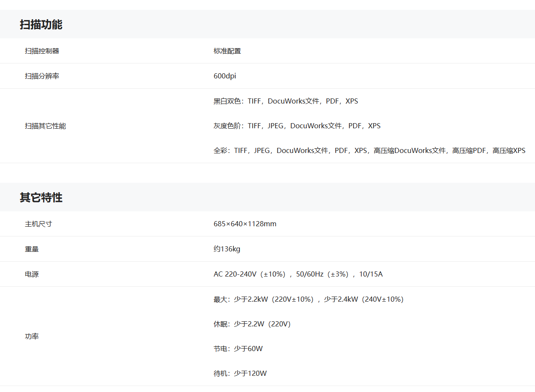This screenshot has height=392, width=535.
Task: Select the 主机尺寸 row label
Action: click(x=38, y=224)
